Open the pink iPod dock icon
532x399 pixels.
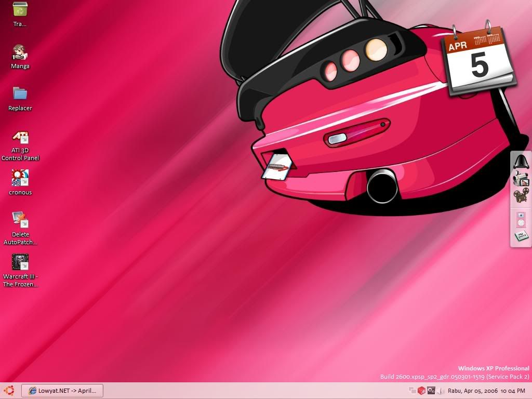click(x=521, y=219)
